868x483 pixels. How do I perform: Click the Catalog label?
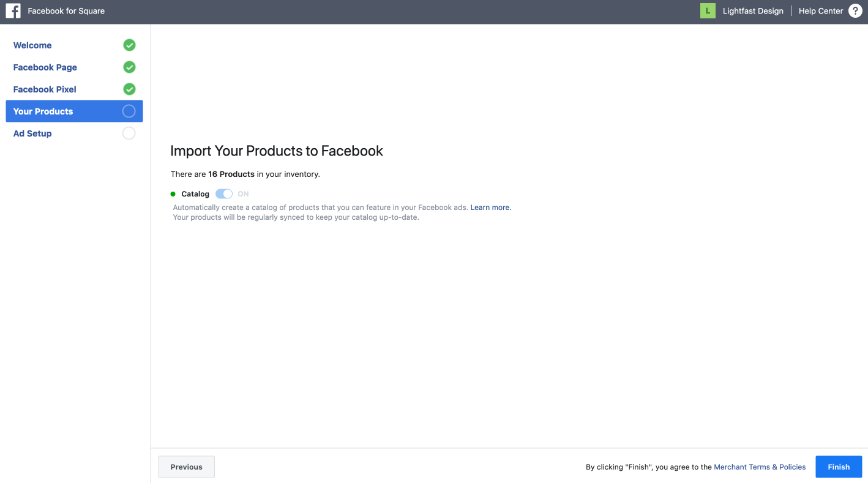195,194
